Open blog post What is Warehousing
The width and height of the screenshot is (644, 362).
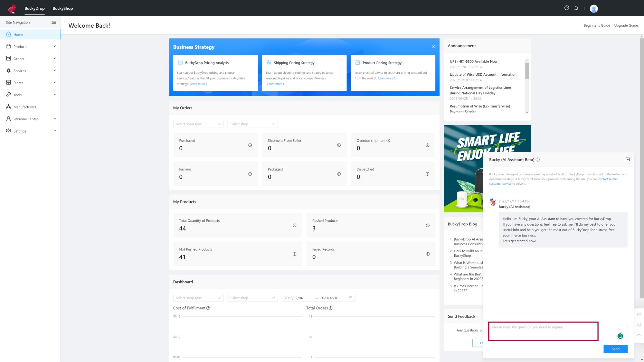[x=467, y=265]
